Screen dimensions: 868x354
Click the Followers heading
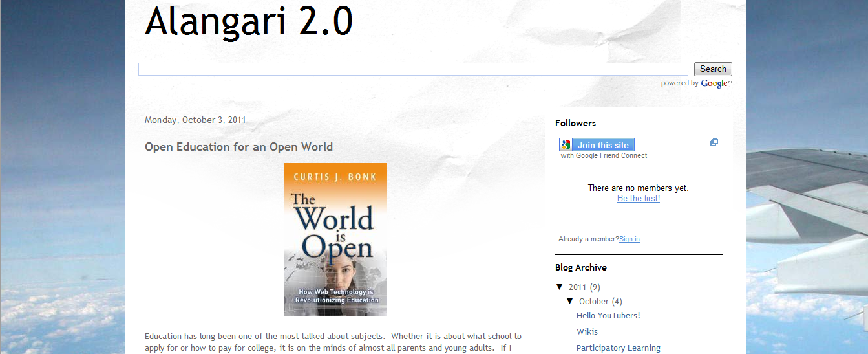pos(576,123)
